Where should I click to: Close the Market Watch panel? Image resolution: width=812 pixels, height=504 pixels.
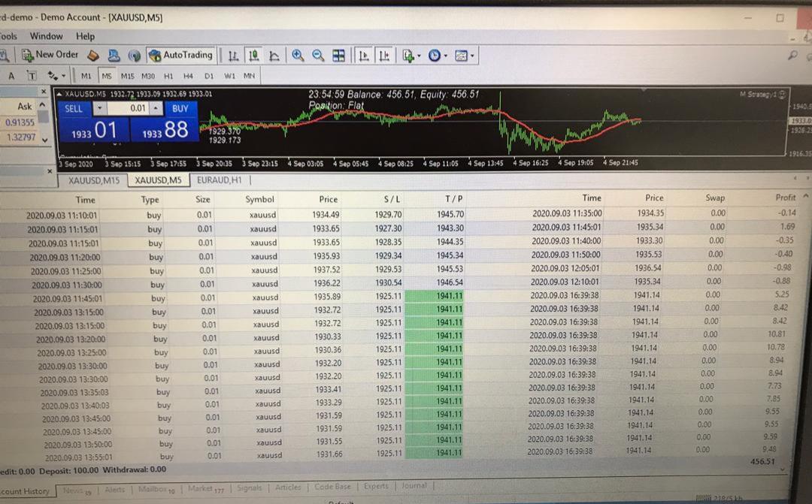pyautogui.click(x=44, y=91)
